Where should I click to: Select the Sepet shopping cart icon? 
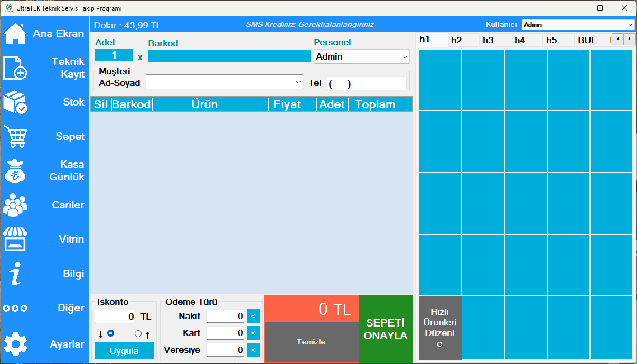point(15,137)
